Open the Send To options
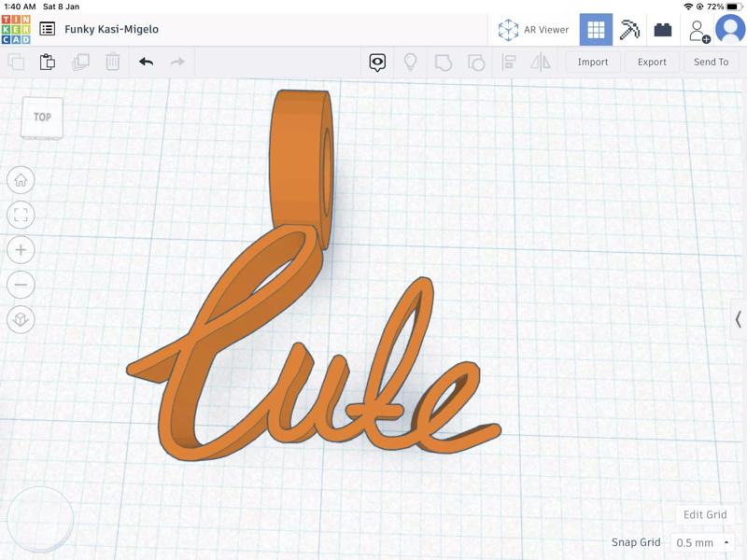 711,62
